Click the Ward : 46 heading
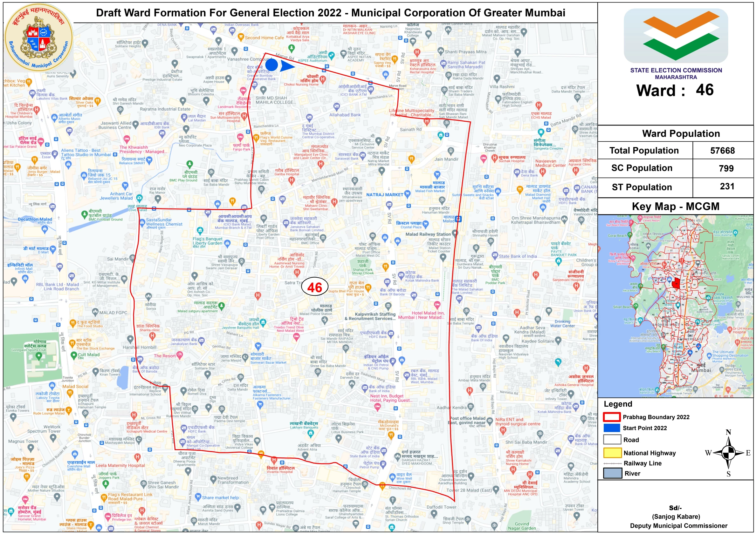756x534 pixels. point(675,90)
